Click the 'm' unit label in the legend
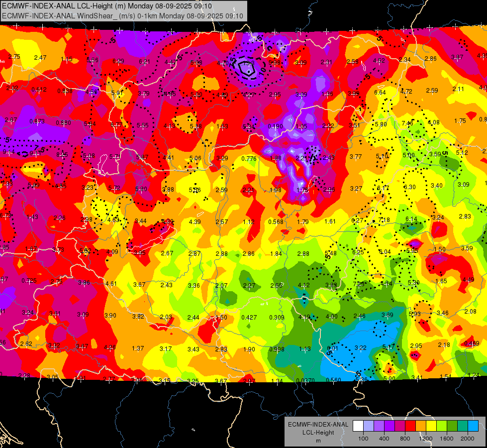Image resolution: width=487 pixels, height=448 pixels. point(318,441)
